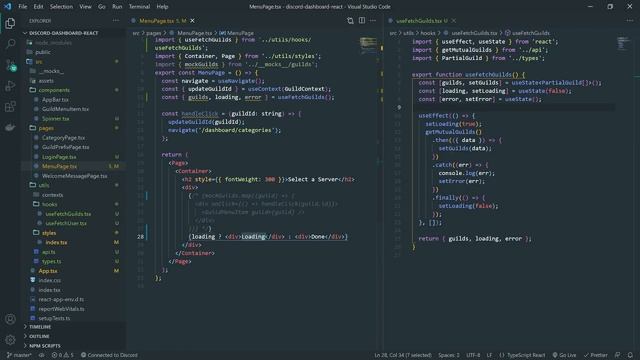Click Go Live in status bar
The height and width of the screenshot is (360, 640).
pyautogui.click(x=564, y=355)
